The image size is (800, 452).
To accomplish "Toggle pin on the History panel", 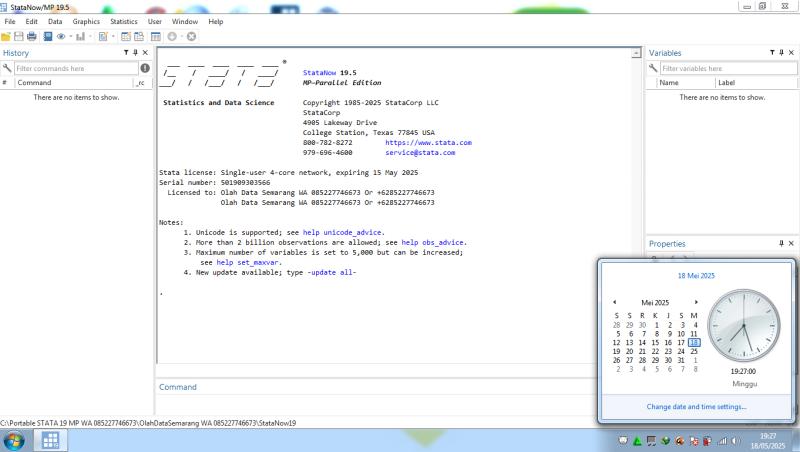I will [136, 53].
